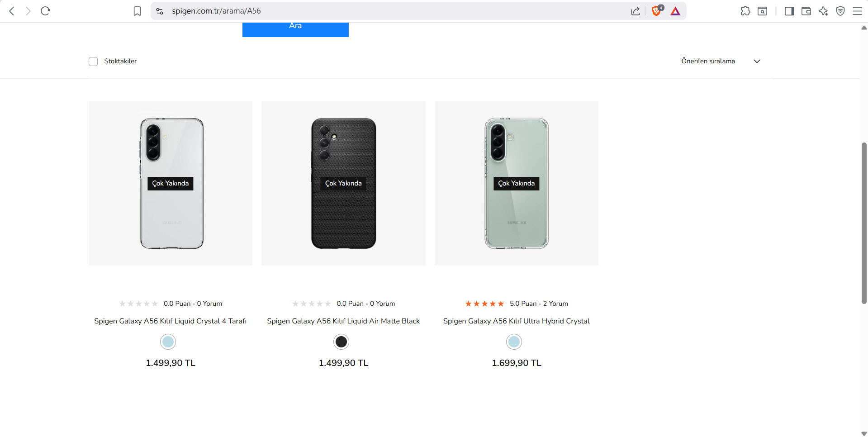The width and height of the screenshot is (868, 437).
Task: Click the Liquid Crystal case product thumbnail
Action: tap(171, 183)
